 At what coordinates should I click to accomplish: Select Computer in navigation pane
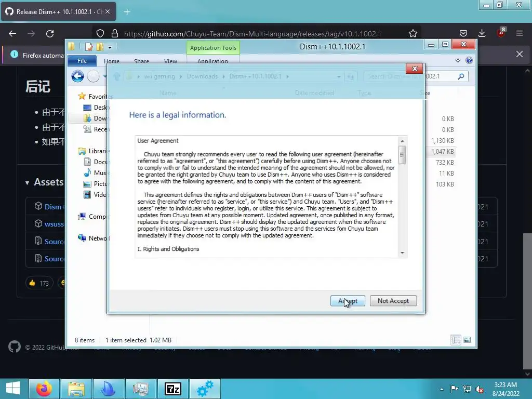pyautogui.click(x=93, y=217)
